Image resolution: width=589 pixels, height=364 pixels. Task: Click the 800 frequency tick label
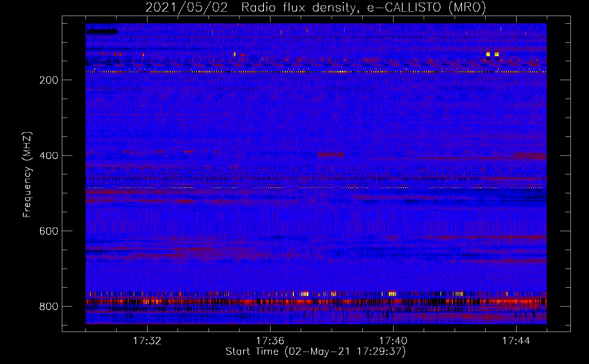pyautogui.click(x=49, y=306)
